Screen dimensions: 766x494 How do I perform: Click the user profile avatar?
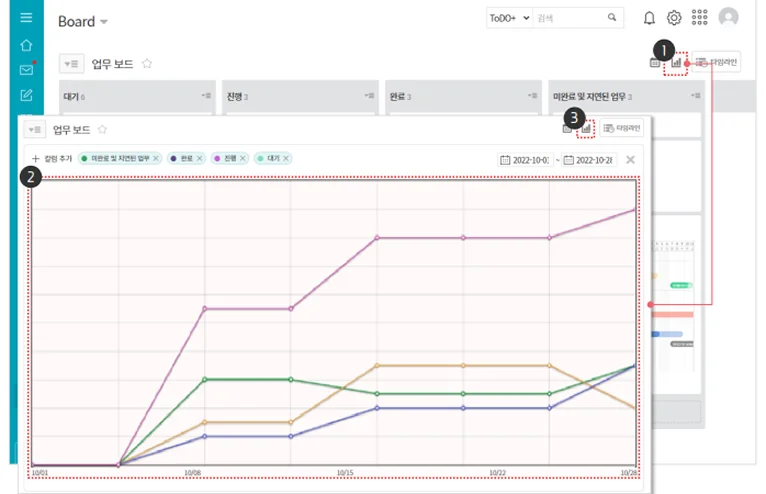pos(729,18)
